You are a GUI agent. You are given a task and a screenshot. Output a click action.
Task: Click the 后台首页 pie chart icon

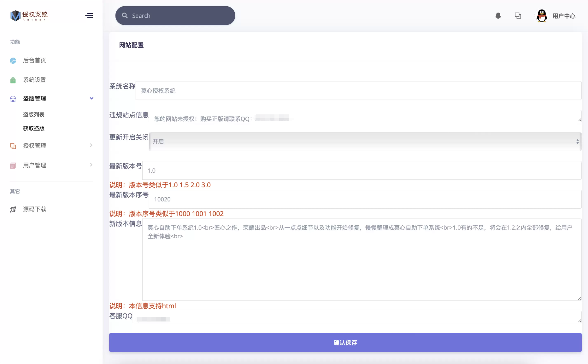click(13, 61)
